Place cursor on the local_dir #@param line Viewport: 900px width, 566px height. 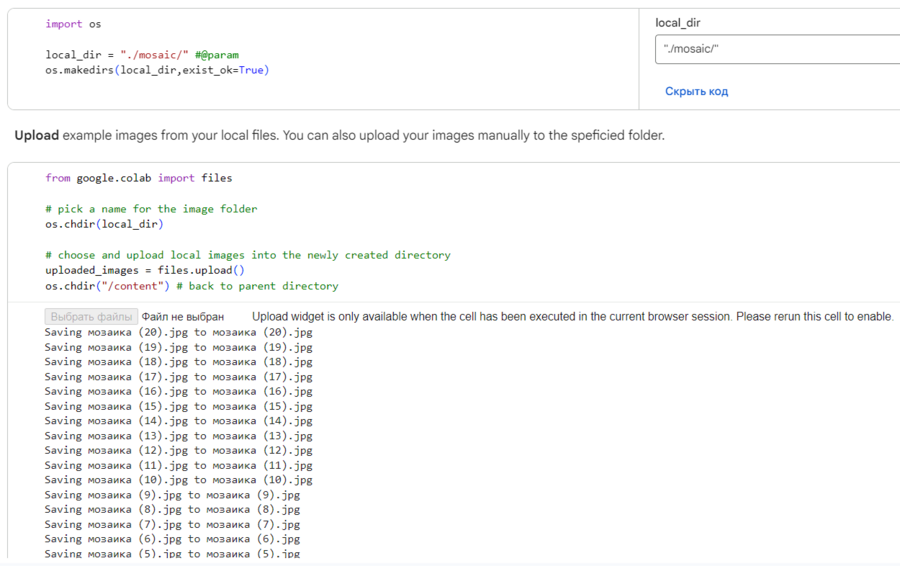pos(141,55)
